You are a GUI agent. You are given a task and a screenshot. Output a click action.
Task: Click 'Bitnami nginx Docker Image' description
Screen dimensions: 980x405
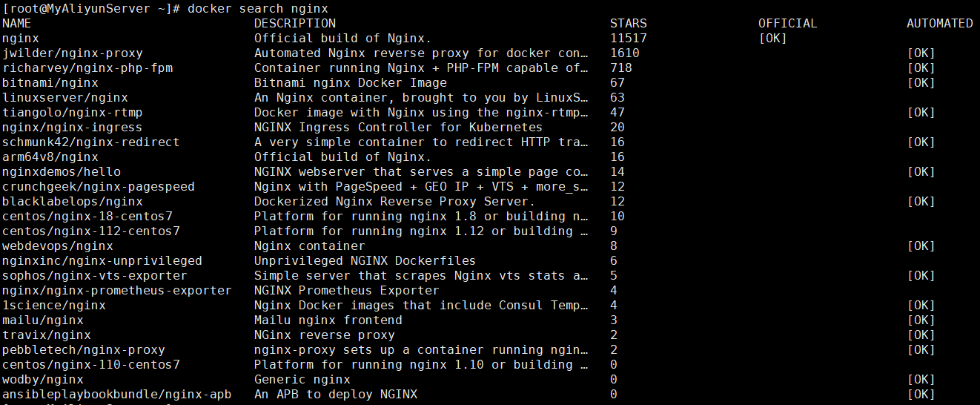point(351,82)
